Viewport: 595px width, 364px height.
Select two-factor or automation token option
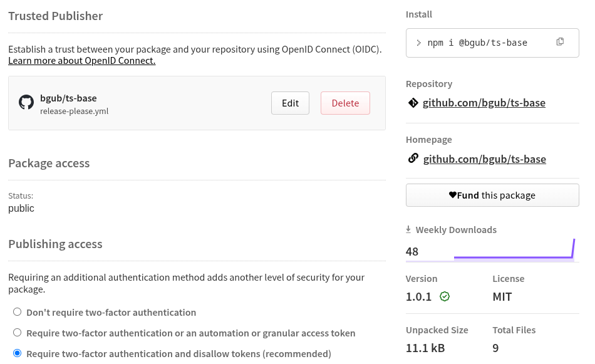click(x=18, y=333)
